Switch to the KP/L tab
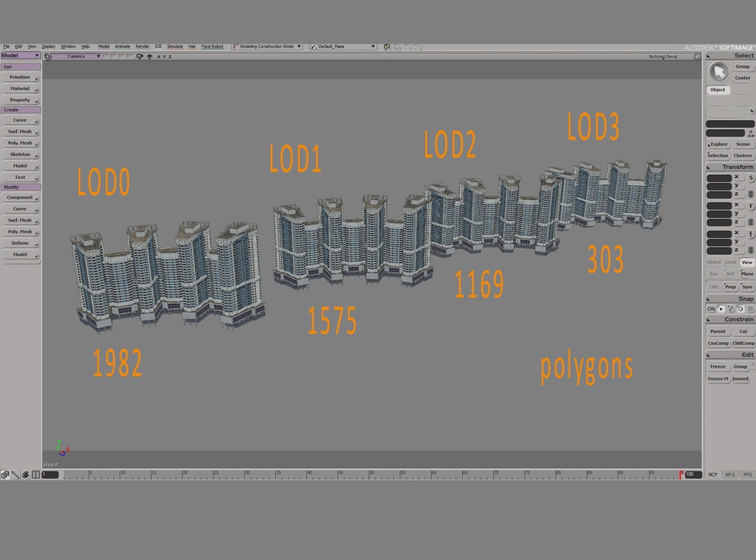This screenshot has width=756, height=560. click(729, 475)
